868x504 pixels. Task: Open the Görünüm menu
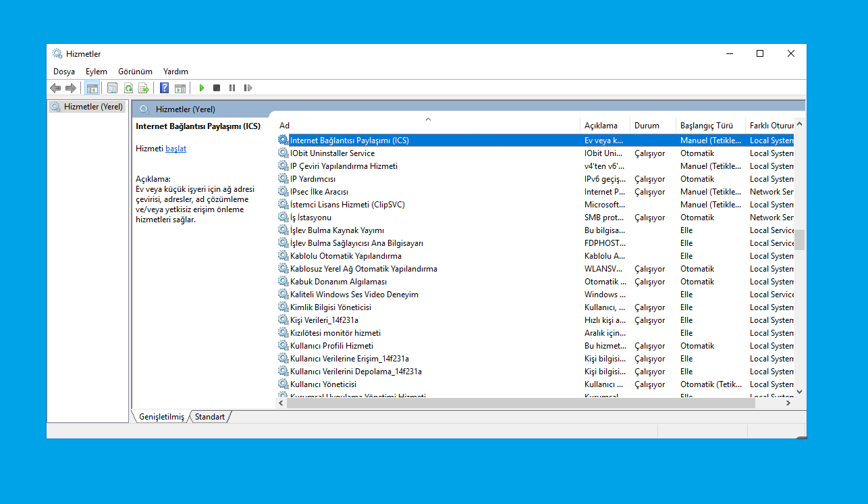tap(135, 71)
